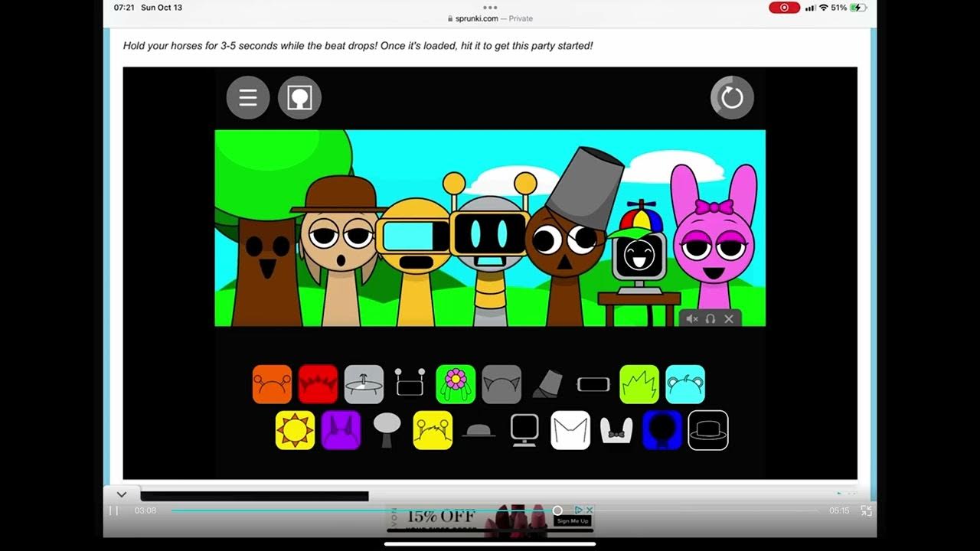Select the purple horned character icon
980x551 pixels.
[x=341, y=430]
